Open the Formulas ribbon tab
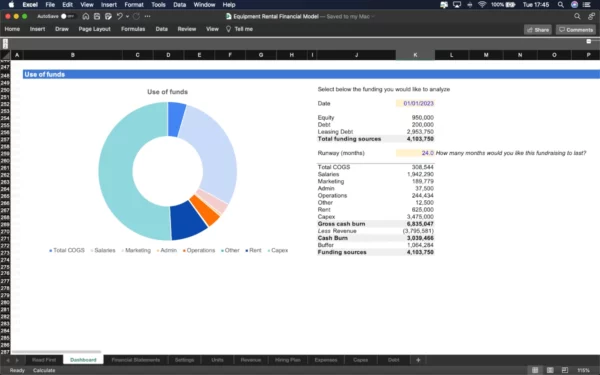The height and width of the screenshot is (375, 600). tap(133, 29)
